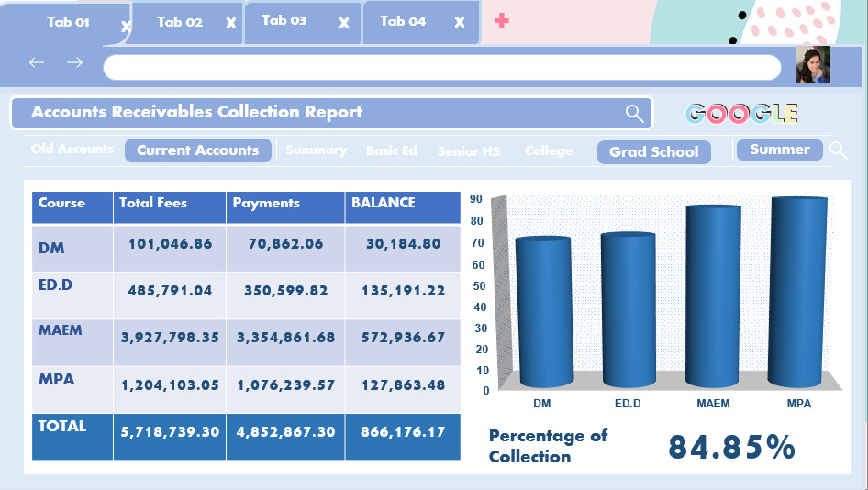The image size is (868, 490).
Task: Click the ED.D cylinder bar in chart
Action: click(x=629, y=309)
